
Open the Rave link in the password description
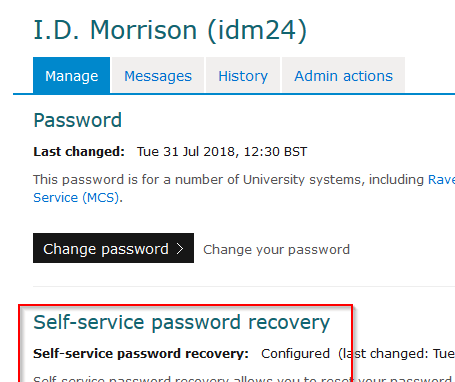coord(441,180)
